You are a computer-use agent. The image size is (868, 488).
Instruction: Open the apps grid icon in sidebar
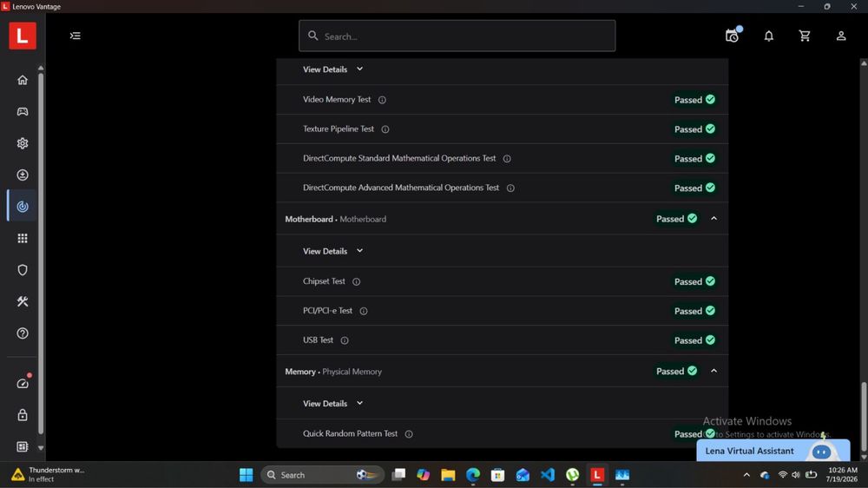coord(23,238)
